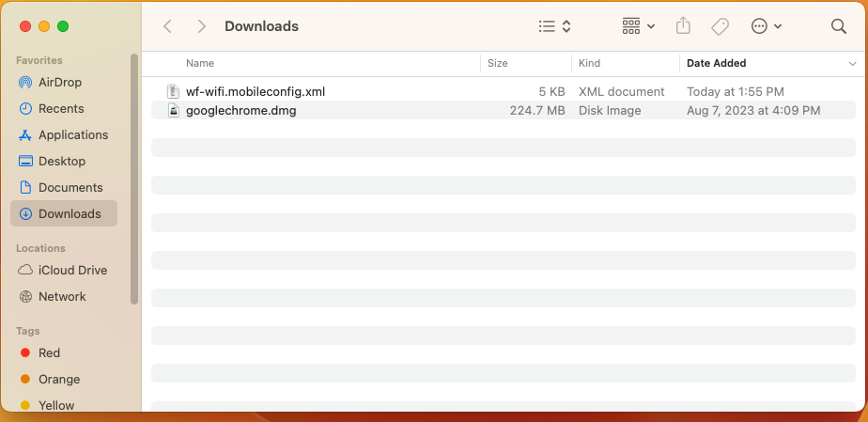868x422 pixels.
Task: Click the sidebar scrollbar
Action: (x=134, y=179)
